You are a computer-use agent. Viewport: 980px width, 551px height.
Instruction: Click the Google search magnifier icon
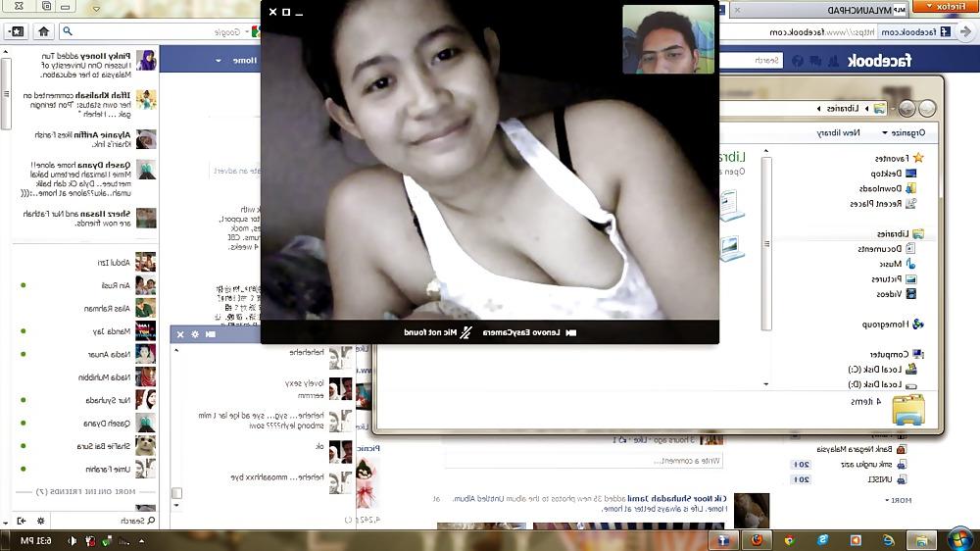[x=68, y=31]
